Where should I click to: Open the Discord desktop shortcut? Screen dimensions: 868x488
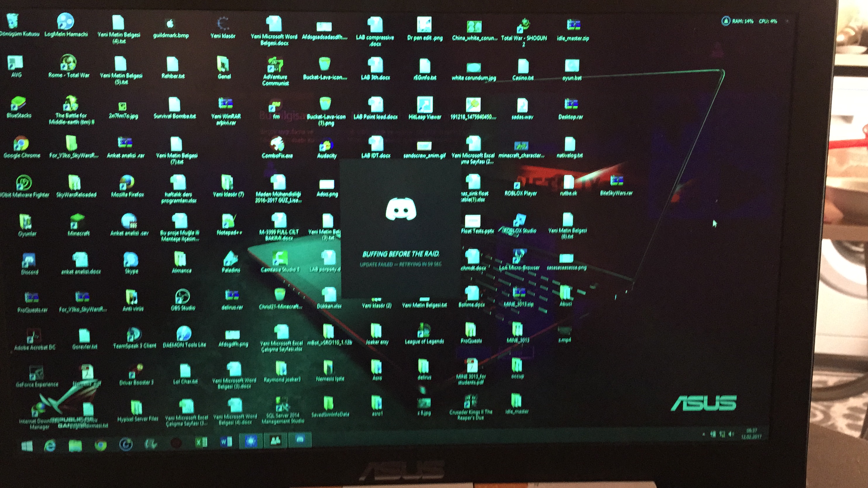(29, 264)
